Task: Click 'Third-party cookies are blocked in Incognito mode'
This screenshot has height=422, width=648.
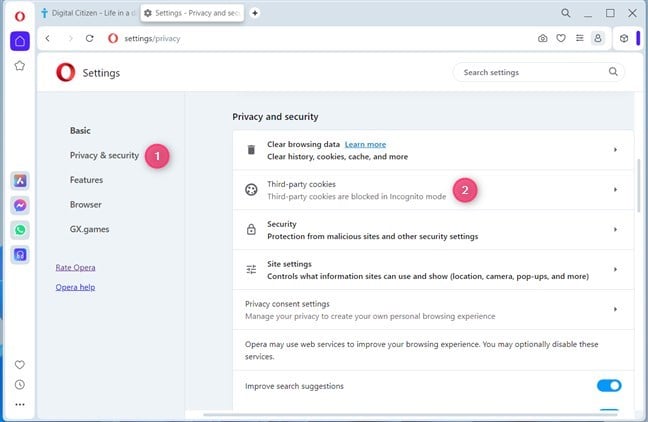Action: coord(356,196)
